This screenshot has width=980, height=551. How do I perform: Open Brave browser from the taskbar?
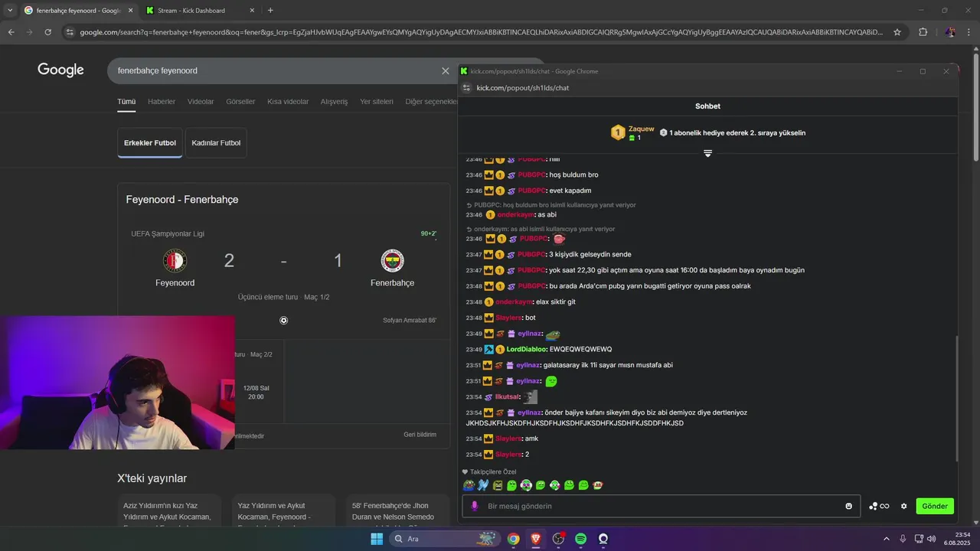(x=536, y=539)
